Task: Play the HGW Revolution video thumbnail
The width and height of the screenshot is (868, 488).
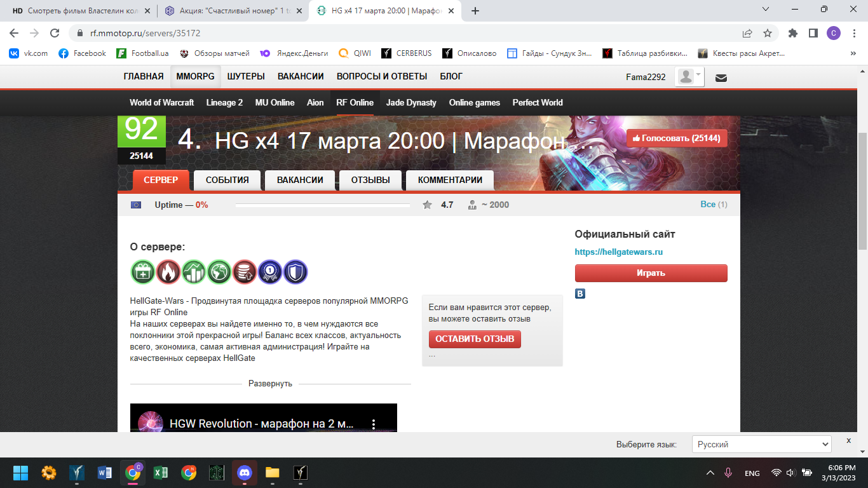Action: click(x=264, y=418)
